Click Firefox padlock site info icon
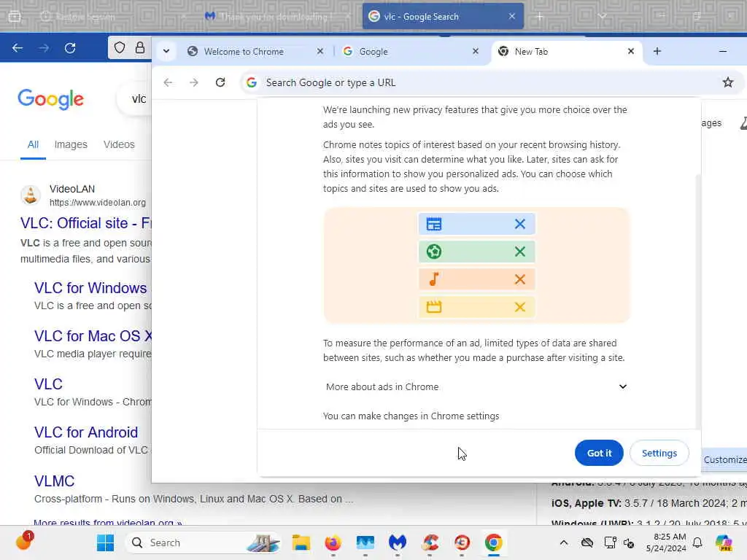 [139, 47]
